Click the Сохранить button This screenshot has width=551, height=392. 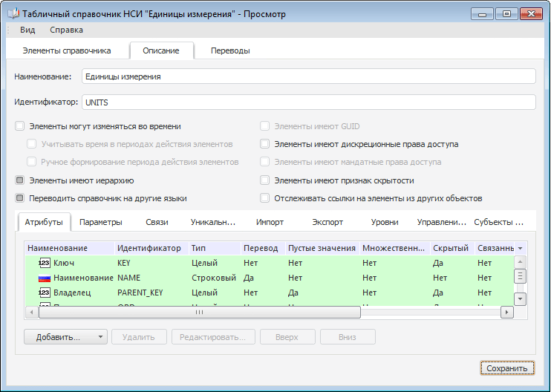pos(507,368)
